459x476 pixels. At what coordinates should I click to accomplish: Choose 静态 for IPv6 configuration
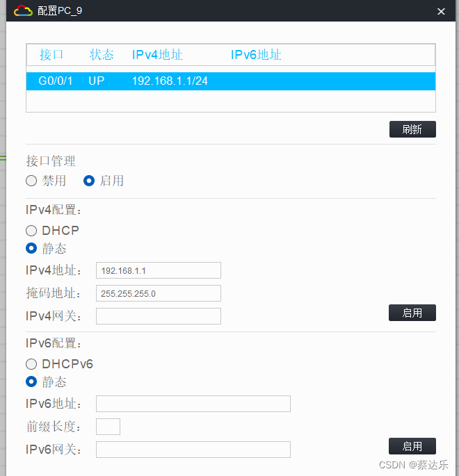click(31, 381)
